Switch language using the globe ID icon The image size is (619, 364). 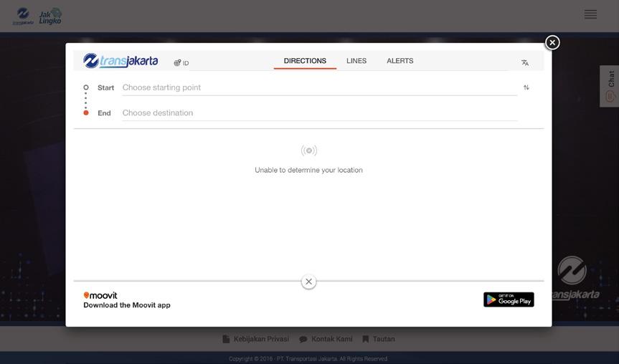181,63
